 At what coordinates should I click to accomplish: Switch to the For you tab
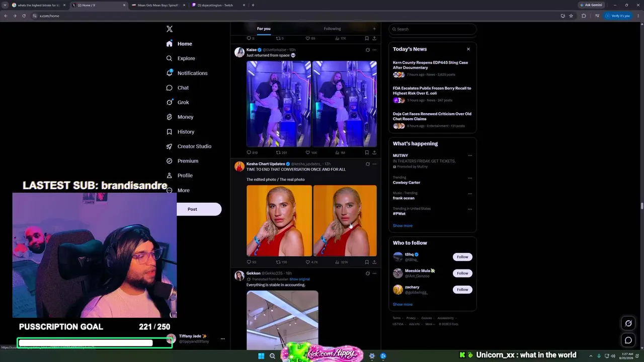[x=264, y=29]
